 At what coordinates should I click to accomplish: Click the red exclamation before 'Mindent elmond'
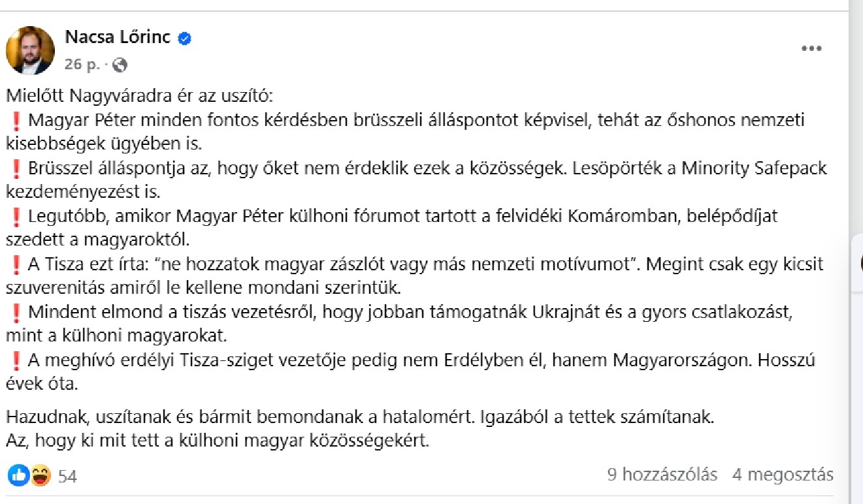pos(17,313)
